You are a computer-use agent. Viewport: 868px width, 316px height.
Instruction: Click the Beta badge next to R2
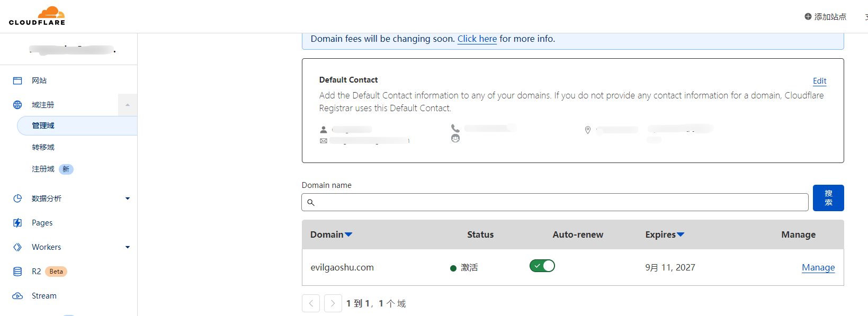point(56,272)
